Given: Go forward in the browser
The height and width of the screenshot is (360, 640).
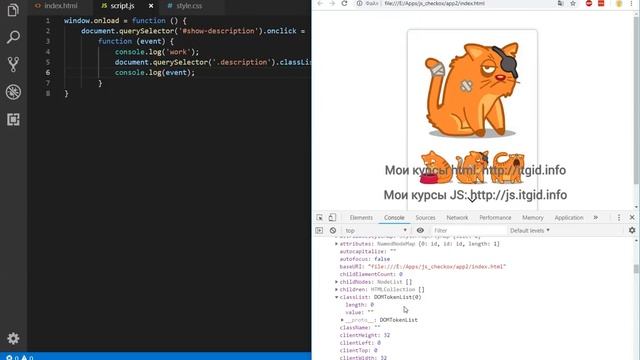Looking at the screenshot, I should 332,3.
